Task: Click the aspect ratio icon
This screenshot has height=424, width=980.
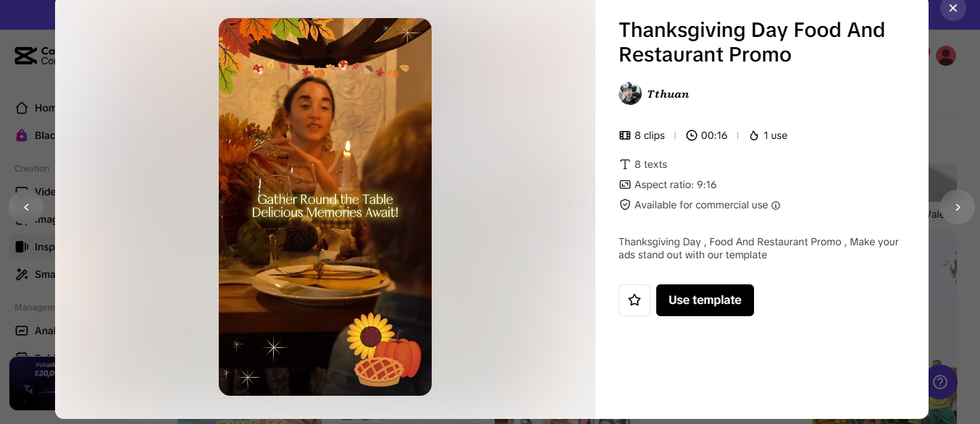Action: (x=625, y=185)
